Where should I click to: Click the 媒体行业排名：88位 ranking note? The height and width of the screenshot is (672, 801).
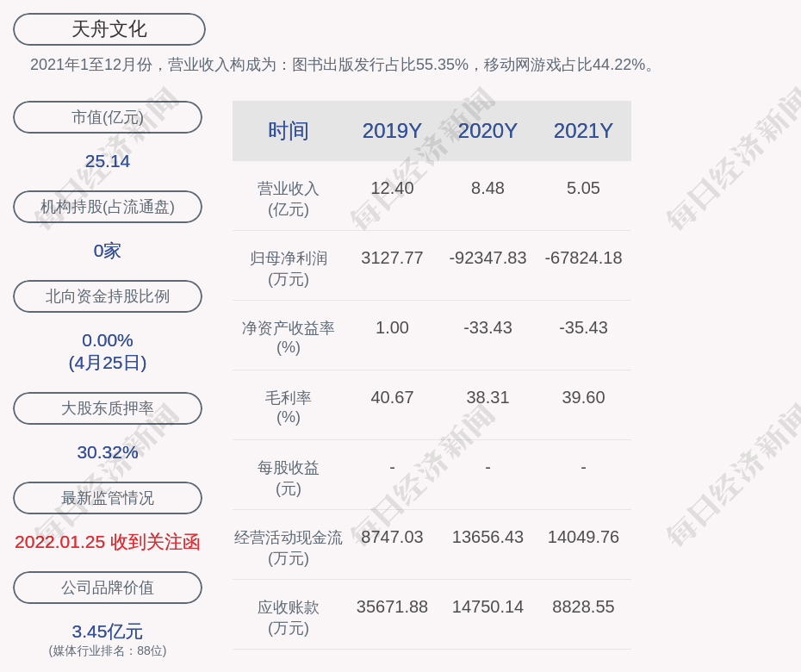click(108, 651)
